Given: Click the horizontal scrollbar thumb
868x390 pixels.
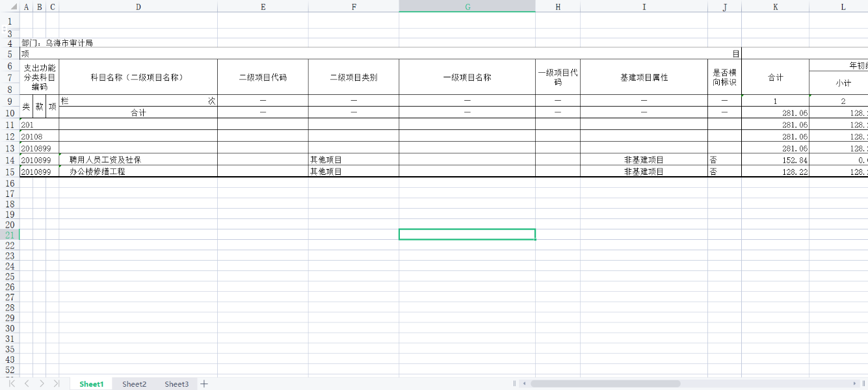Looking at the screenshot, I should click(x=605, y=383).
